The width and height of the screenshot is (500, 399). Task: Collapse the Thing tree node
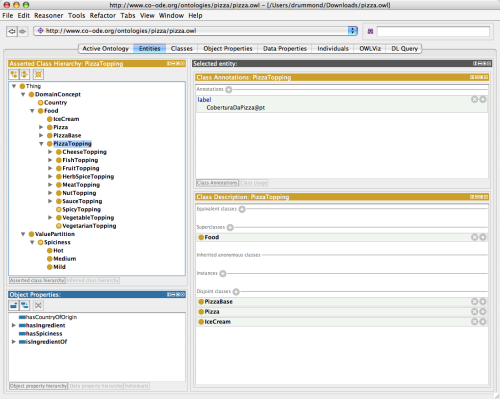pyautogui.click(x=14, y=86)
